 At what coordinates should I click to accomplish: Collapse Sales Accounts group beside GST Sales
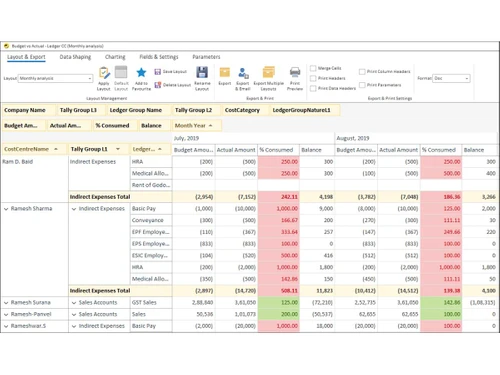[74, 303]
